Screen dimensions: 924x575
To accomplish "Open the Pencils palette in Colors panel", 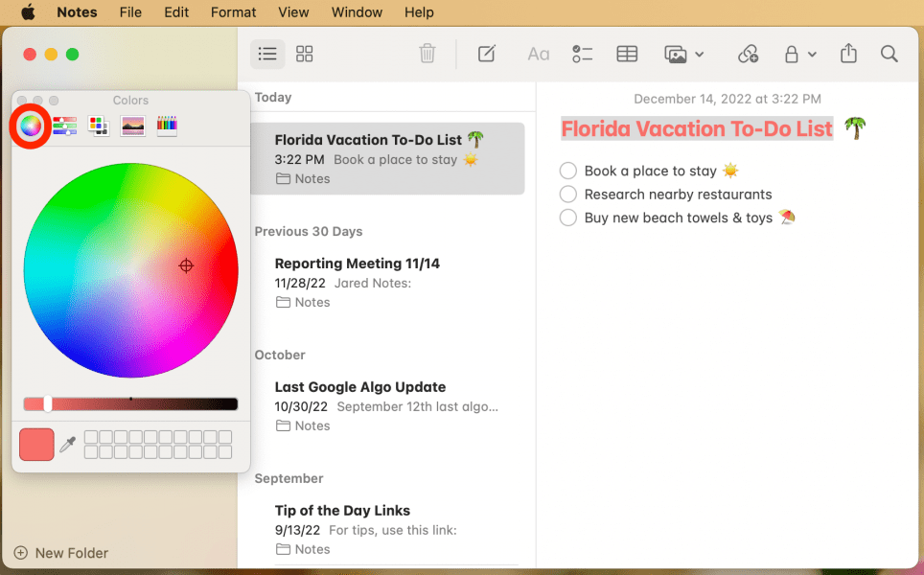I will point(167,125).
